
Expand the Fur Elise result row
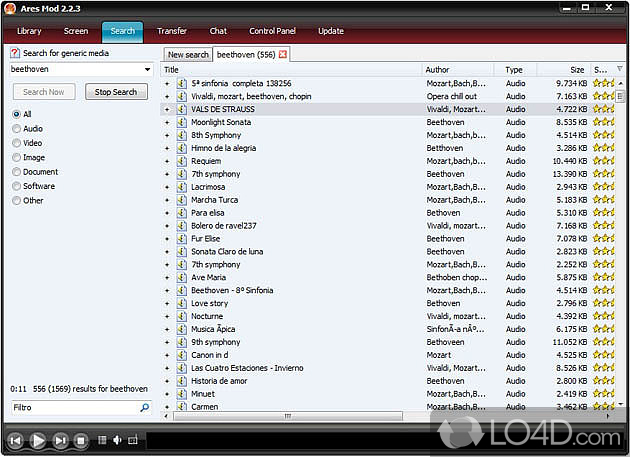168,239
